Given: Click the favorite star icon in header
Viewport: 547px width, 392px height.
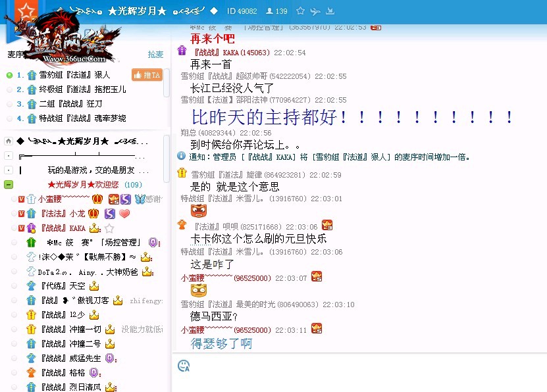Looking at the screenshot, I should (300, 11).
